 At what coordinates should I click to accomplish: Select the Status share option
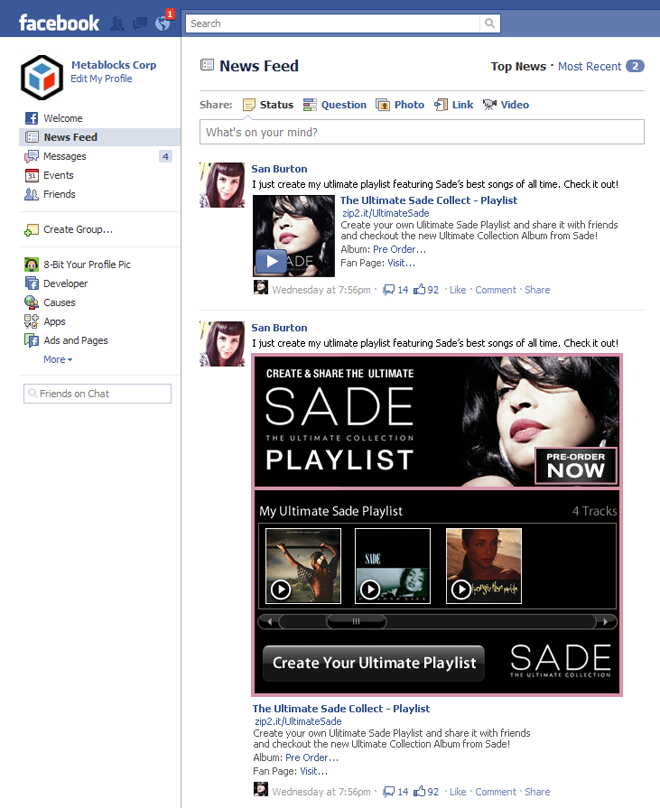coord(268,105)
